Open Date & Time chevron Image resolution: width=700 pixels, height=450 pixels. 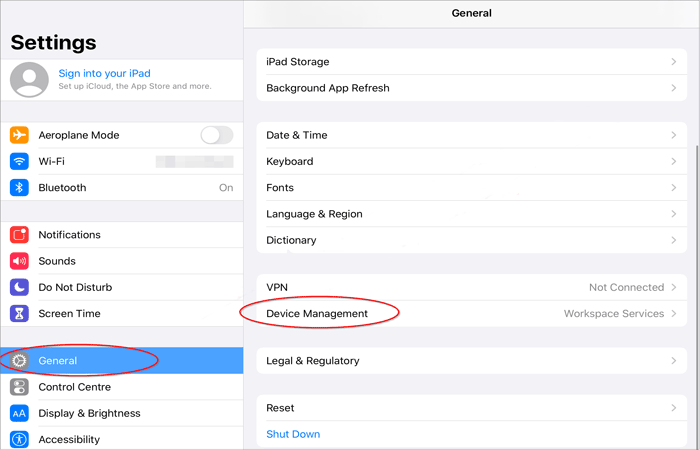click(674, 135)
